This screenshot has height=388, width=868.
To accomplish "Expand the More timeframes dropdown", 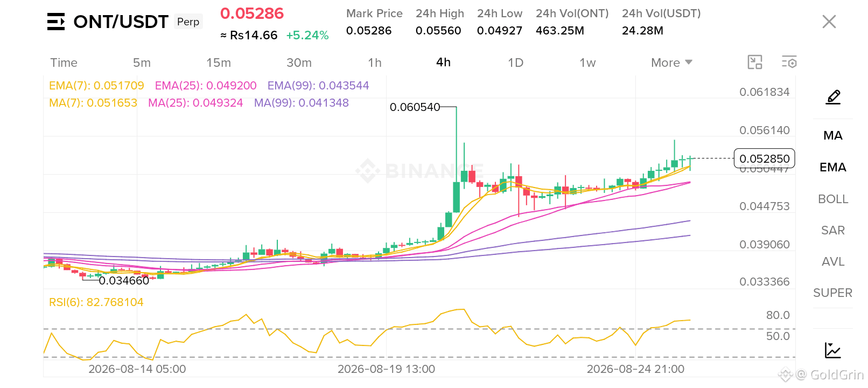I will tap(671, 63).
